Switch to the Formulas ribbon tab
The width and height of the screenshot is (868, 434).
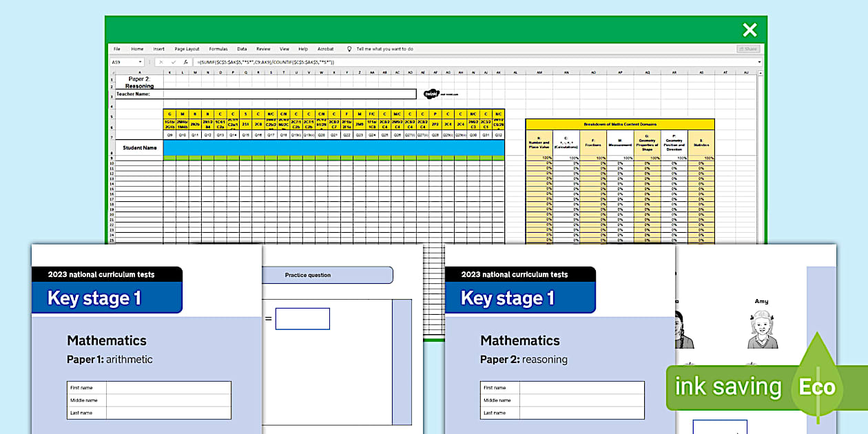click(x=218, y=49)
